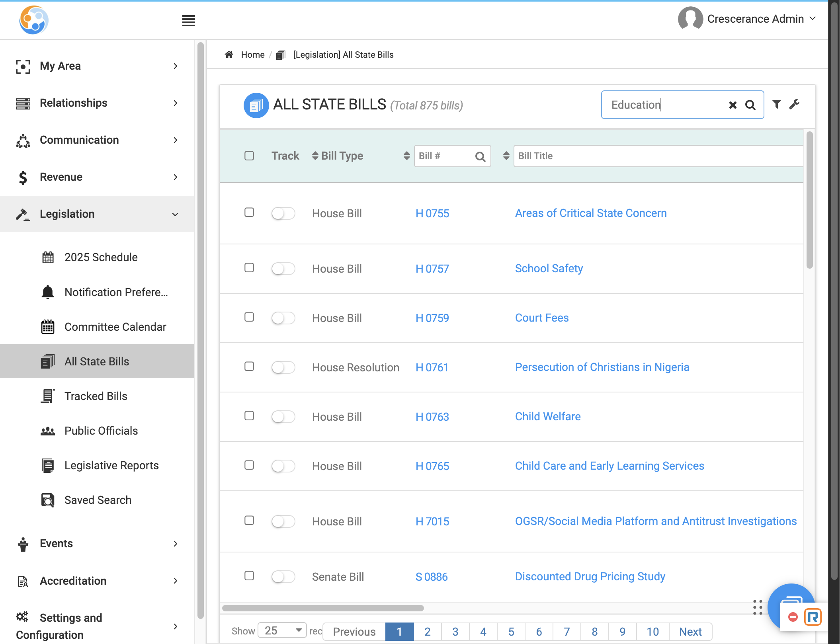Click the Bill # search magnifier
840x644 pixels.
[x=481, y=156]
